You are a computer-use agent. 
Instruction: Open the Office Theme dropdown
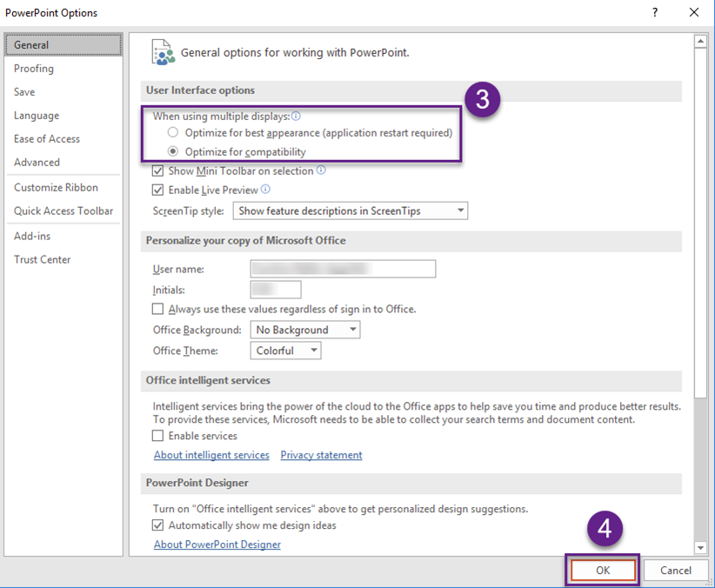coord(285,351)
